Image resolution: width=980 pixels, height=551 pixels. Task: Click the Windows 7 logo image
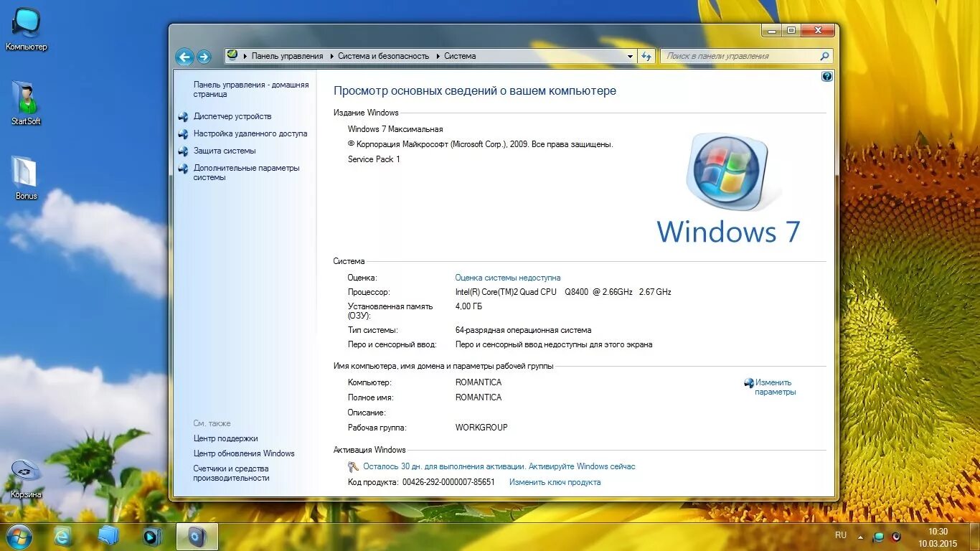(x=728, y=188)
